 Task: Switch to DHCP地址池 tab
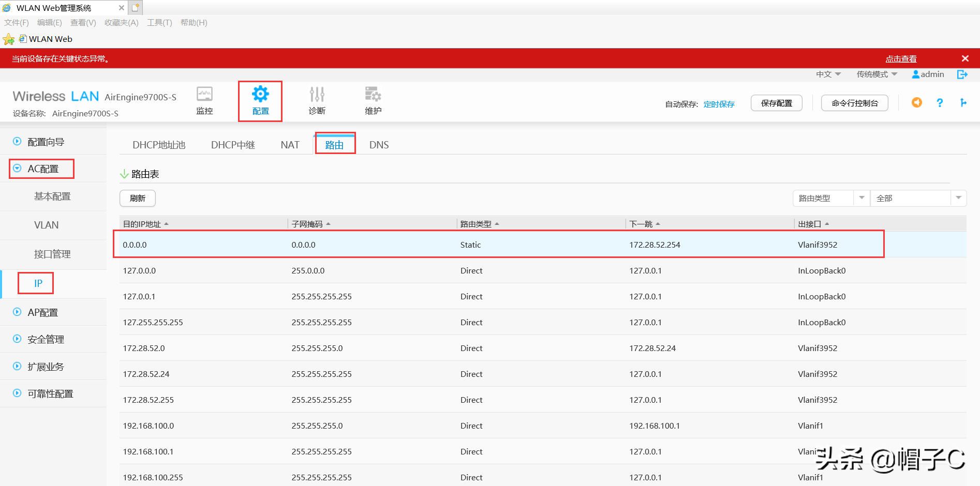pyautogui.click(x=159, y=145)
